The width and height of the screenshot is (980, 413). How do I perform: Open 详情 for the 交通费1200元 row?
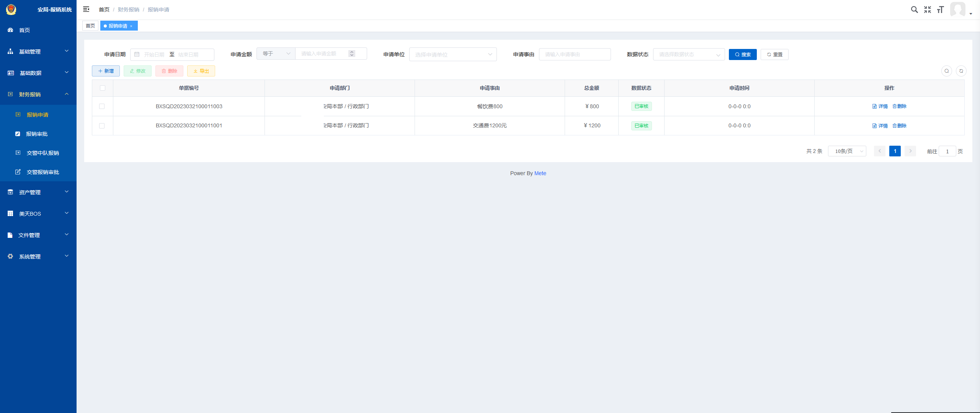coord(880,125)
